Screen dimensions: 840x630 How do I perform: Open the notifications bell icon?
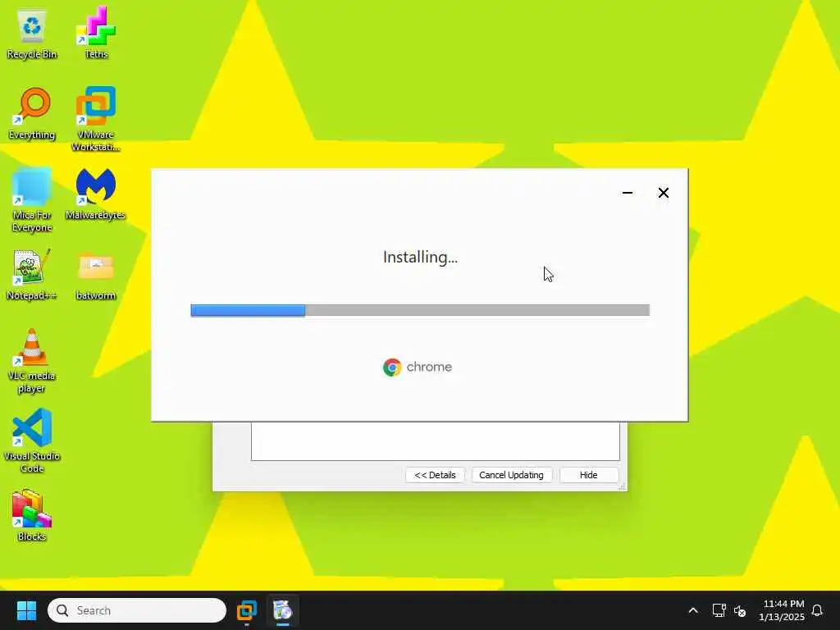click(817, 610)
